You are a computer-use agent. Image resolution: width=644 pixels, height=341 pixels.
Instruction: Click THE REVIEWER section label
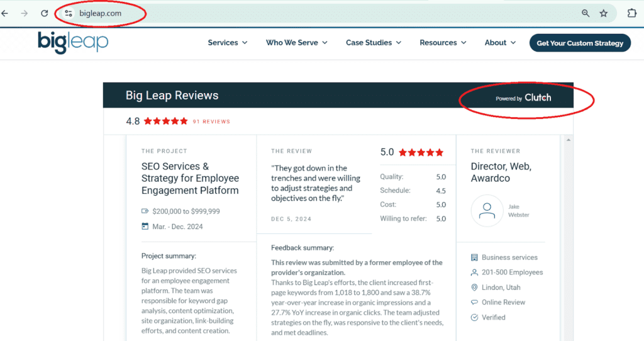(496, 151)
